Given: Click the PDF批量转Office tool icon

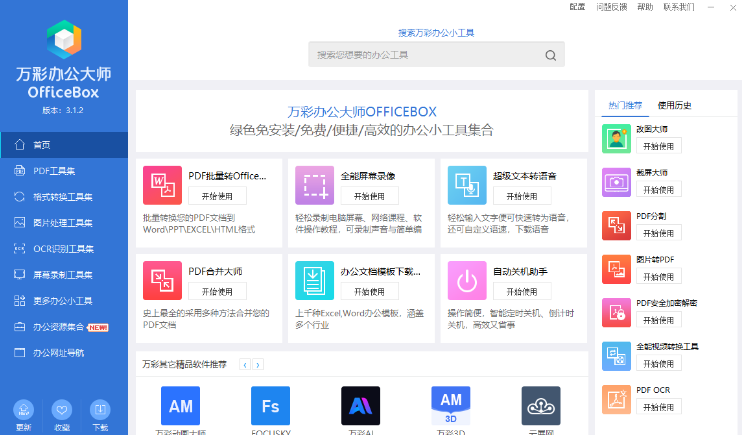Looking at the screenshot, I should tap(163, 186).
